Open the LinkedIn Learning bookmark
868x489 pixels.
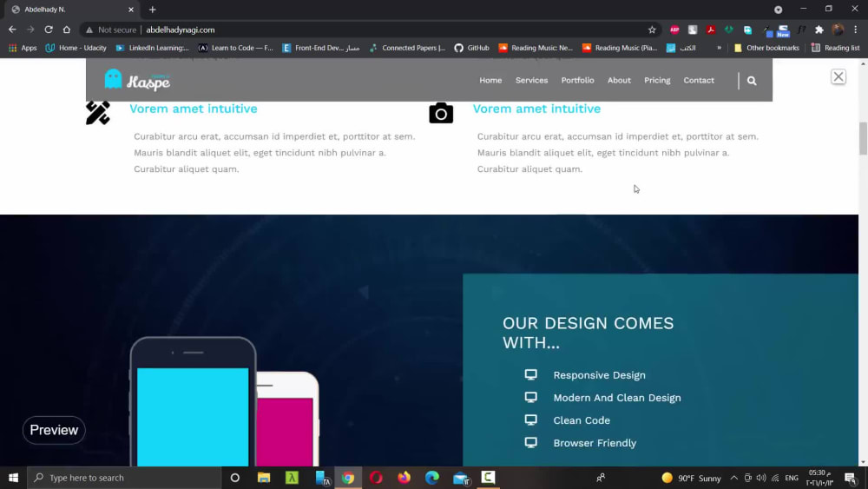pos(152,48)
